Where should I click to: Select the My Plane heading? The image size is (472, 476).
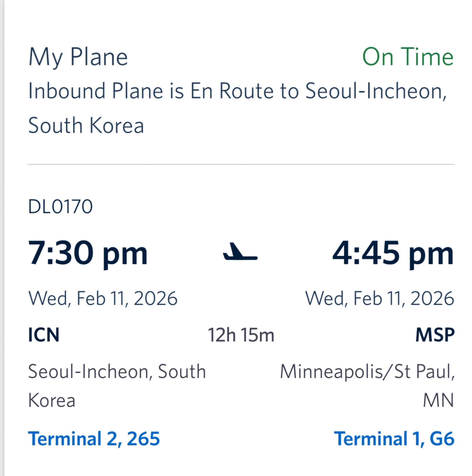[x=78, y=57]
